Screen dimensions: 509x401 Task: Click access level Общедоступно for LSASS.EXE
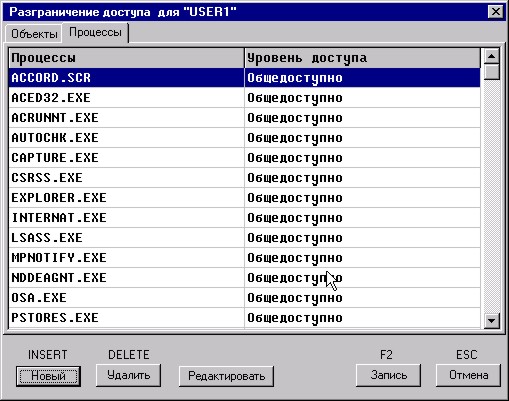tap(362, 238)
